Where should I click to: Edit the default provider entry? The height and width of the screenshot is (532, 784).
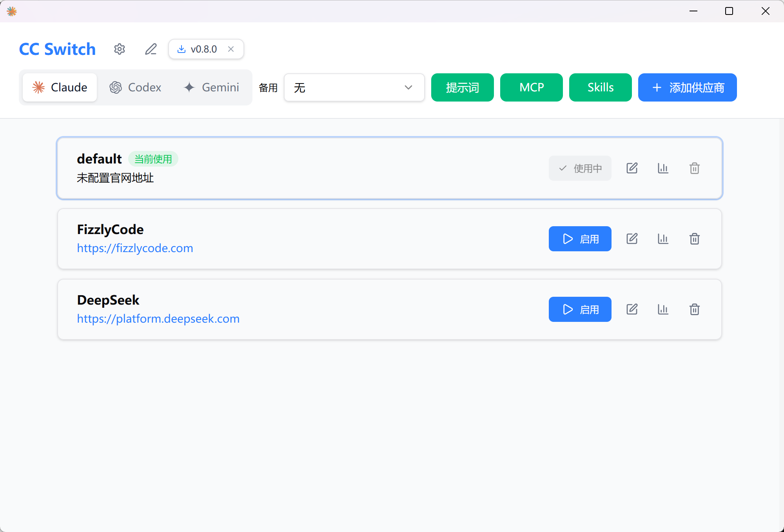click(x=632, y=168)
